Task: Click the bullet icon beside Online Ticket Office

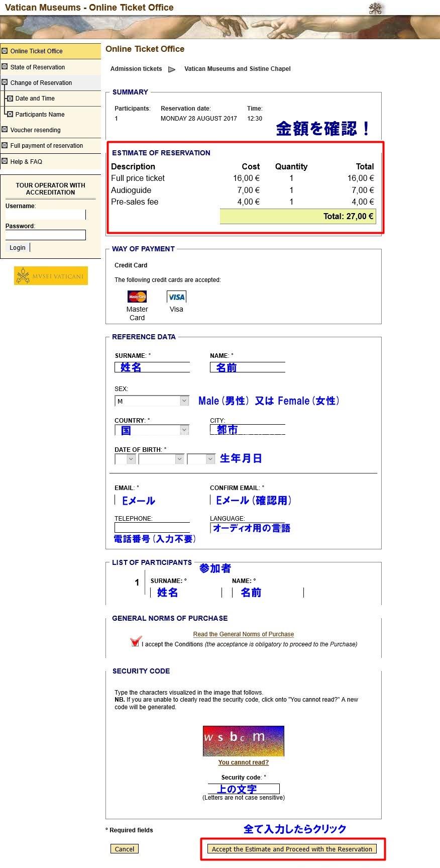Action: 5,51
